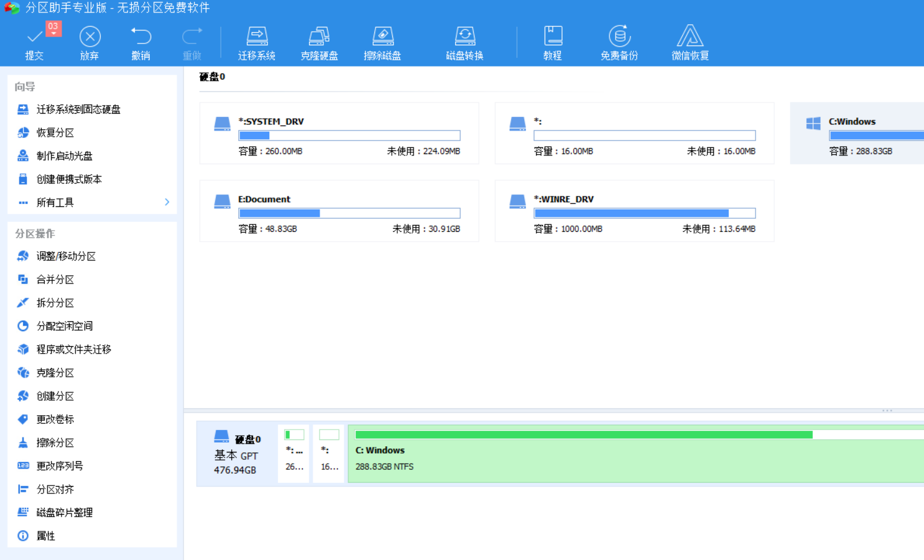Click the 创建便携式版本 link text
924x560 pixels.
69,179
